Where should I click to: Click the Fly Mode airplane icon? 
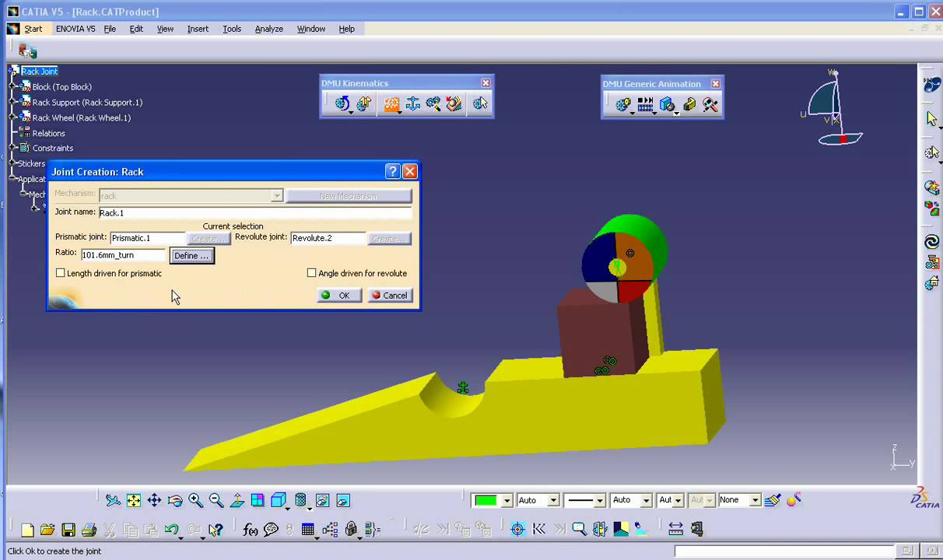[x=113, y=500]
